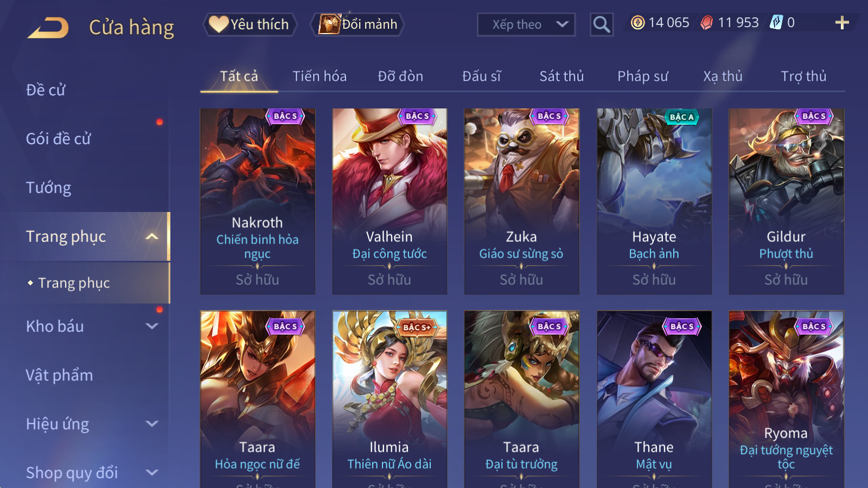The width and height of the screenshot is (868, 488).
Task: Open Tướng in the sidebar
Action: click(x=49, y=188)
